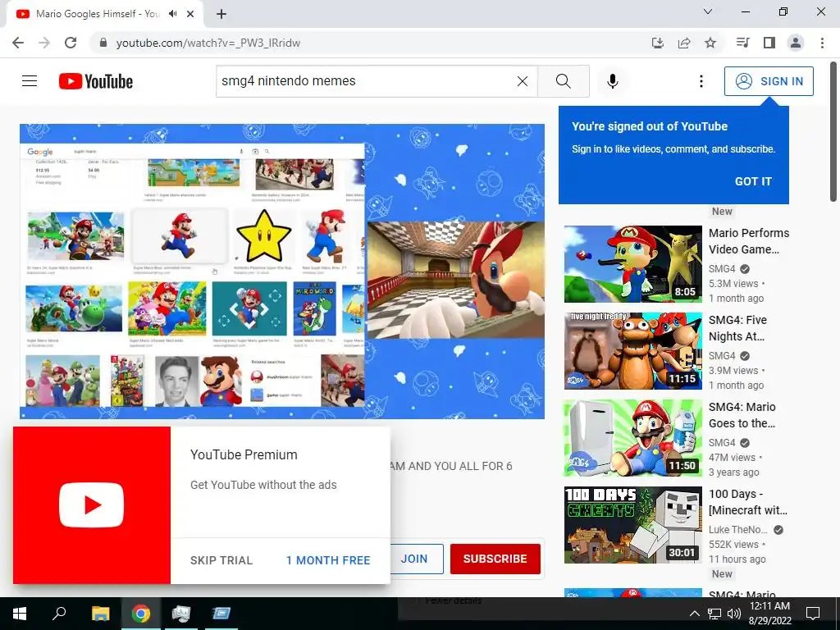Open Mario Performs Video Game thumbnail

632,264
